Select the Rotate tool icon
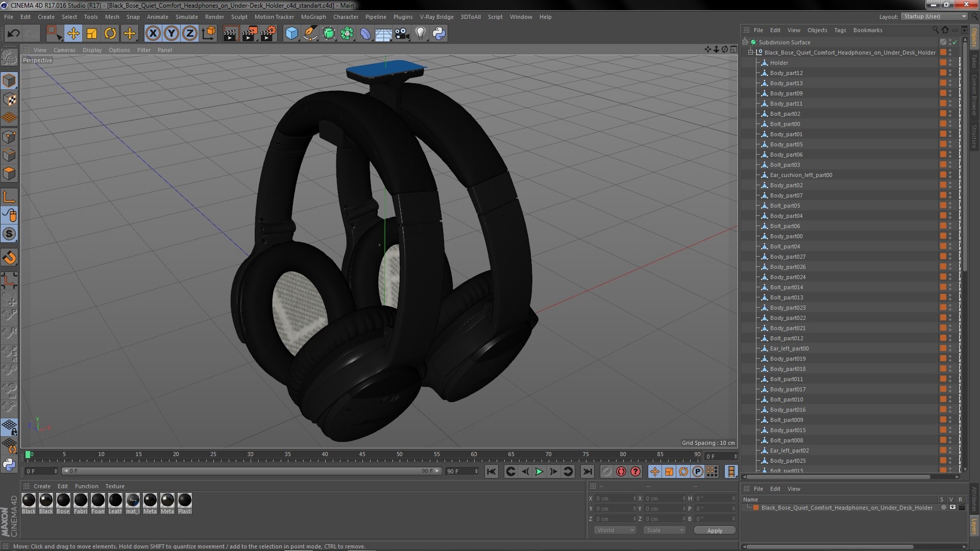This screenshot has height=551, width=980. (110, 34)
